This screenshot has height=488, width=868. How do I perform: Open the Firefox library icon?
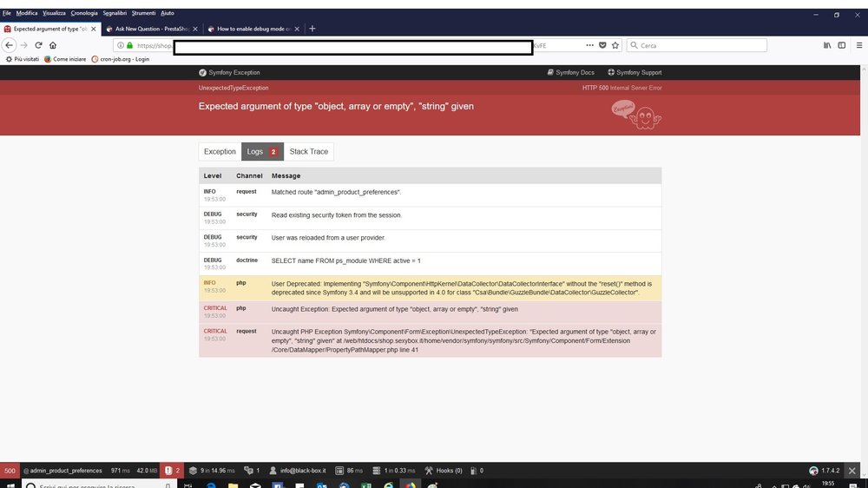coord(827,45)
